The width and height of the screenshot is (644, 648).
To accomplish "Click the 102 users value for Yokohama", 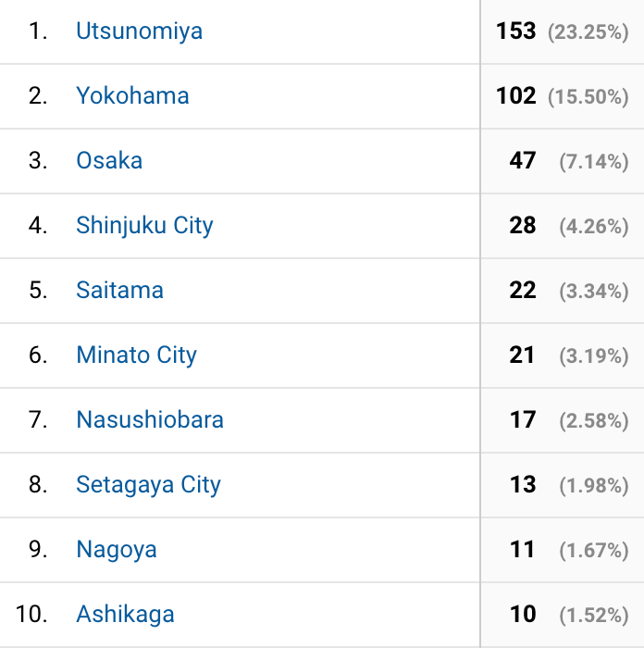I will click(516, 96).
